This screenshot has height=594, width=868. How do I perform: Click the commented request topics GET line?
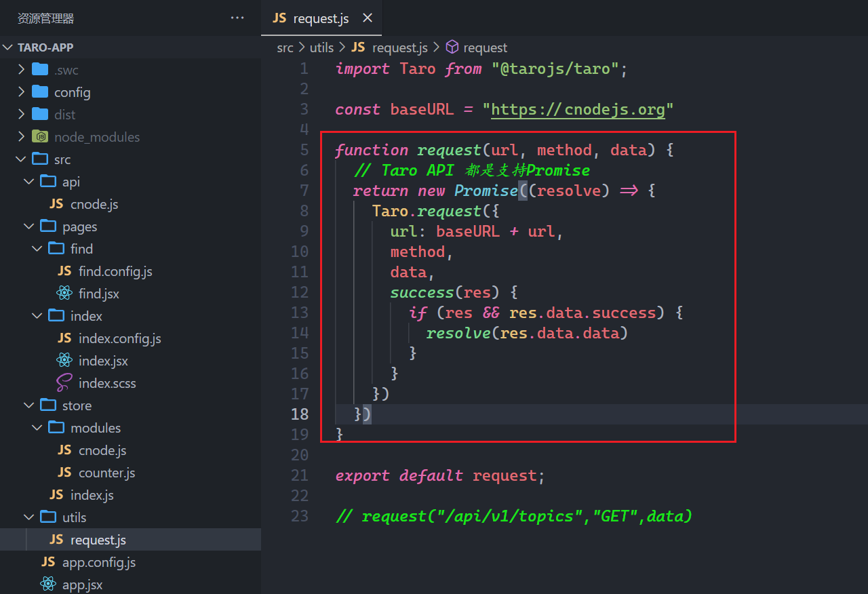click(514, 516)
